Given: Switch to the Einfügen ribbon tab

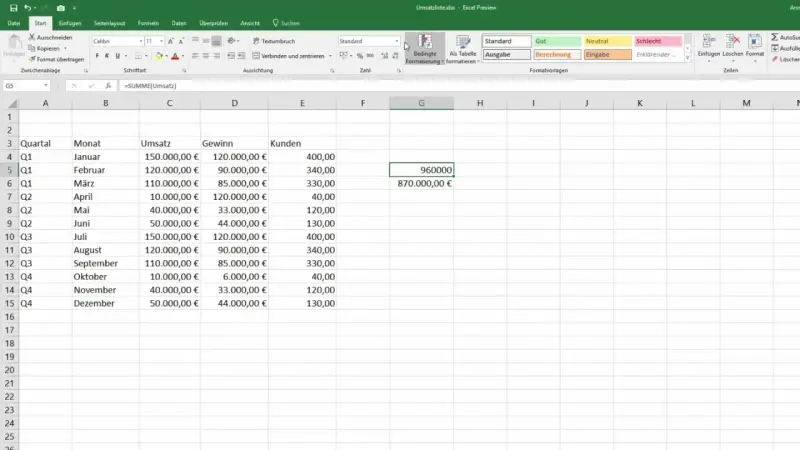Looking at the screenshot, I should pos(70,23).
